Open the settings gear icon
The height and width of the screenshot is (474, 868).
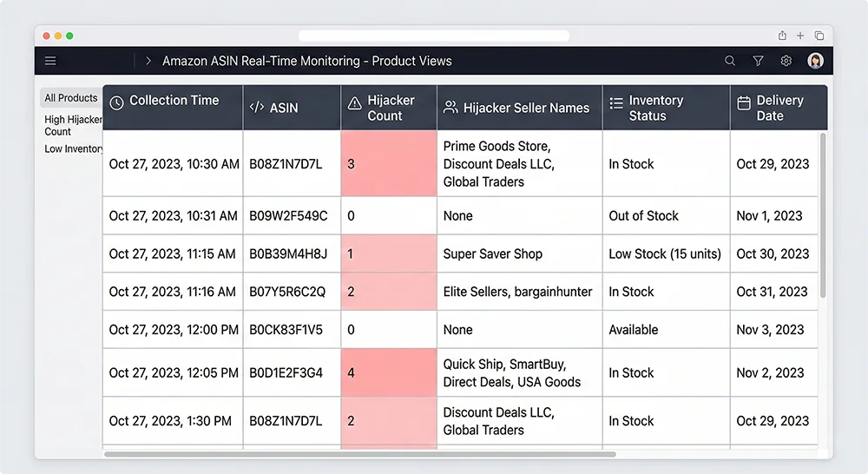click(786, 61)
